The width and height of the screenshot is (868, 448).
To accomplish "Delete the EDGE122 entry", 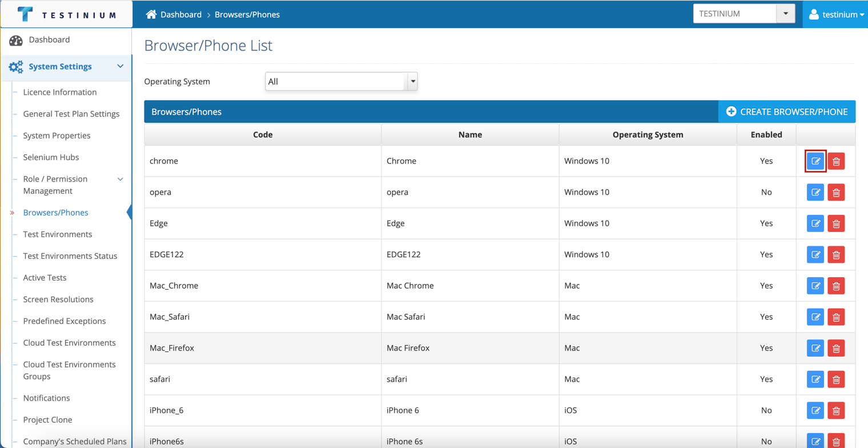I will (836, 254).
